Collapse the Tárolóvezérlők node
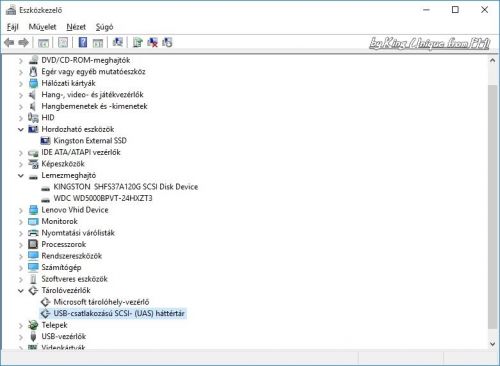The height and width of the screenshot is (366, 500). pos(21,291)
